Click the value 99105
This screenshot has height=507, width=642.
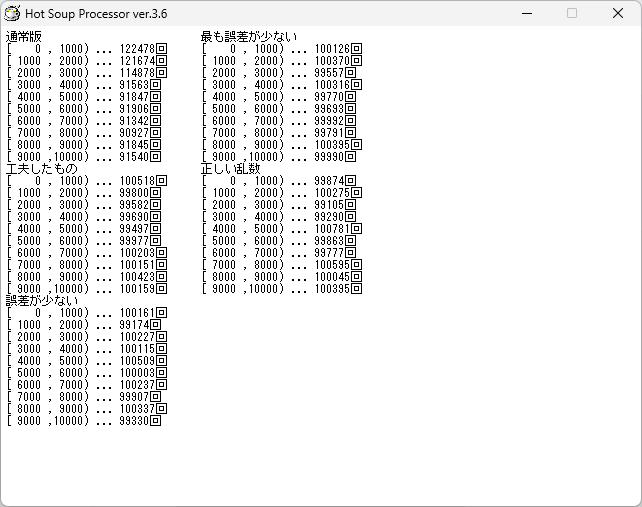coord(329,205)
